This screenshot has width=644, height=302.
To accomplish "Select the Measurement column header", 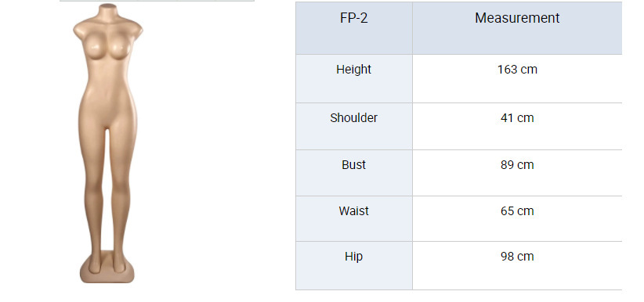I will coord(517,28).
